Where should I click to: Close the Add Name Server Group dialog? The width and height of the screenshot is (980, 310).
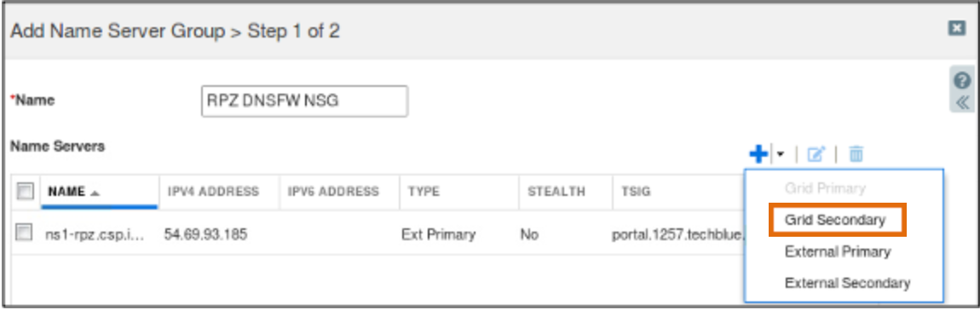coord(957,27)
